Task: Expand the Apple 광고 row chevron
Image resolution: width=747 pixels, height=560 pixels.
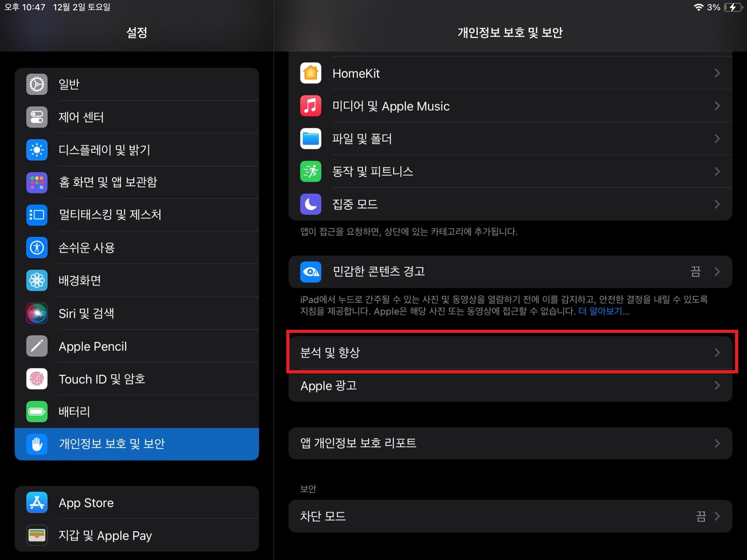Action: [718, 385]
